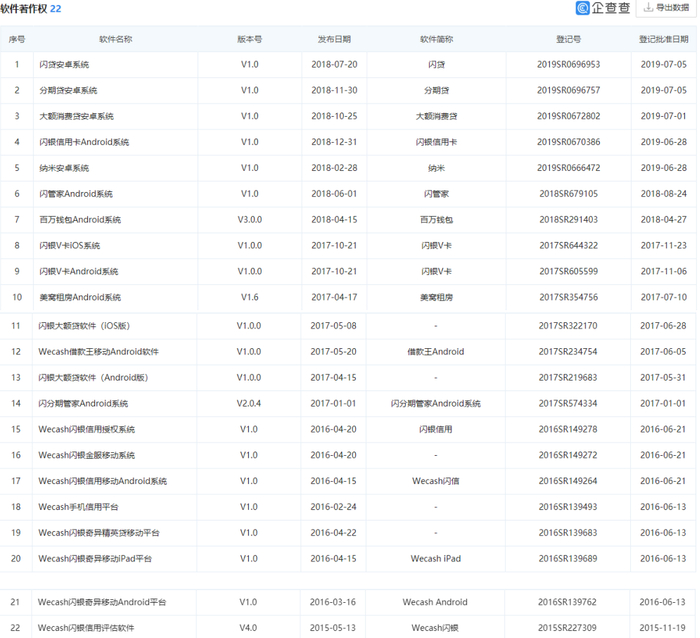Click the software name 闪银V卡Android系统
The height and width of the screenshot is (638, 700).
79,272
